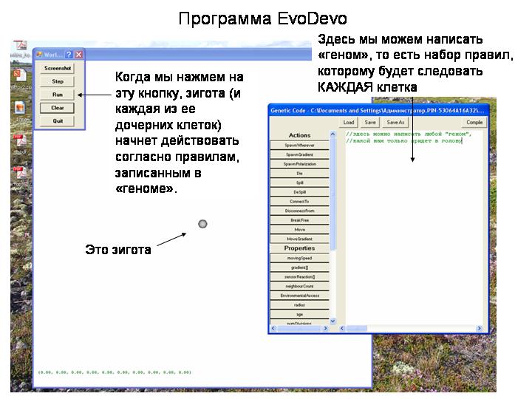Click the Genetic Code window title bar
The image size is (532, 399).
378,111
